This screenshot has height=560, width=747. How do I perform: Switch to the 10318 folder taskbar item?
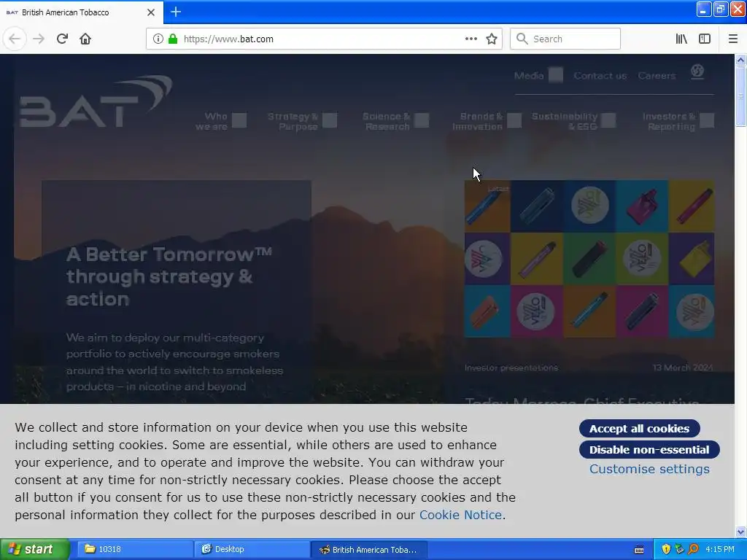[x=135, y=550]
